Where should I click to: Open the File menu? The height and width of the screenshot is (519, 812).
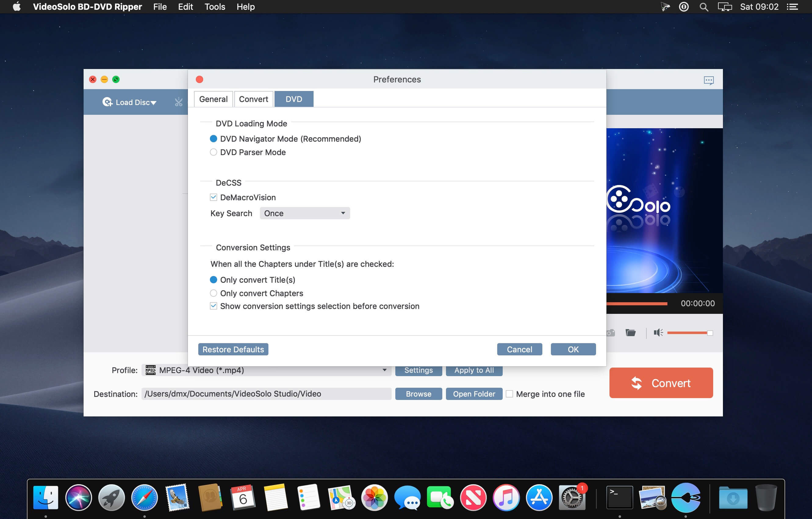(x=160, y=7)
